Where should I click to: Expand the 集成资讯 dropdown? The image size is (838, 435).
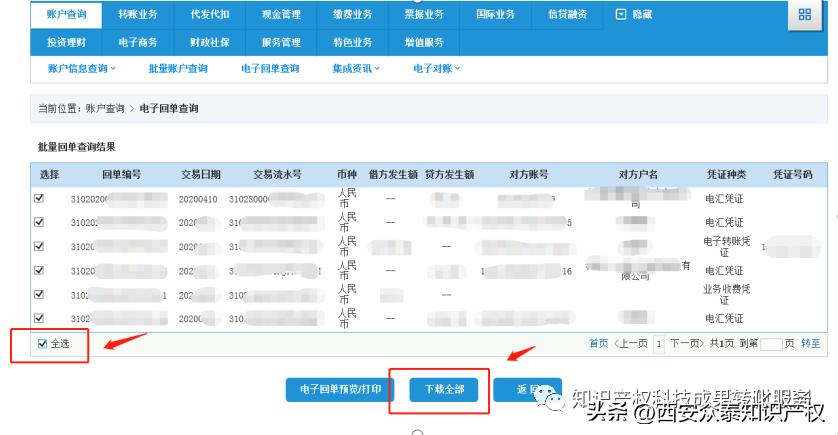tap(356, 68)
